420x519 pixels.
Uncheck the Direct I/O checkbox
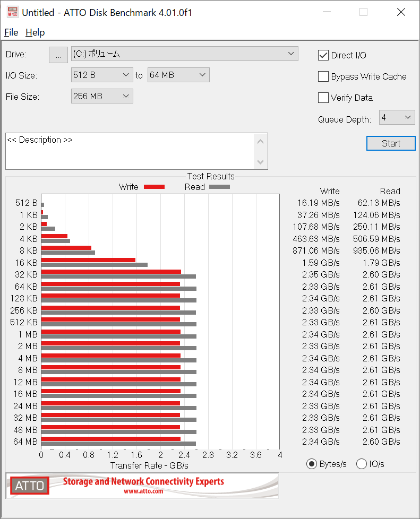coord(323,55)
